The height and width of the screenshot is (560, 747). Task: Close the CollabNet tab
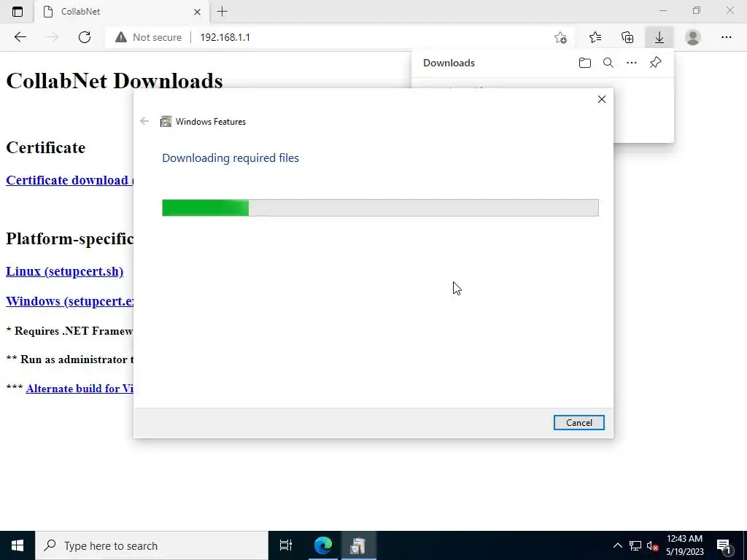197,12
